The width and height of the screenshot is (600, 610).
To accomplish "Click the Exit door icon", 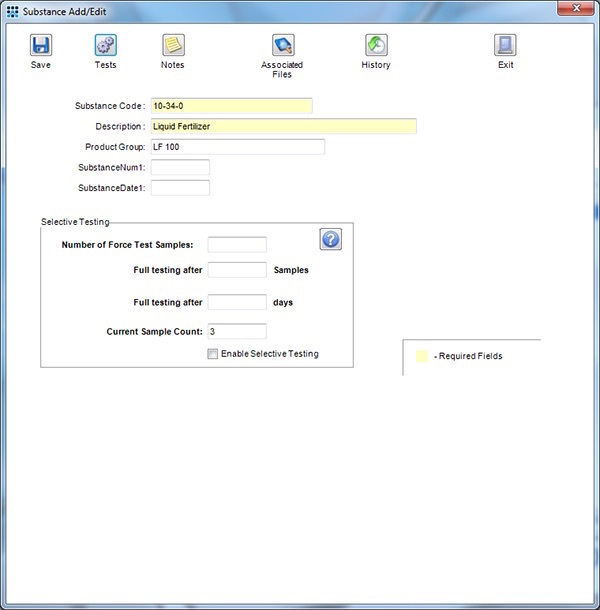I will (x=505, y=45).
